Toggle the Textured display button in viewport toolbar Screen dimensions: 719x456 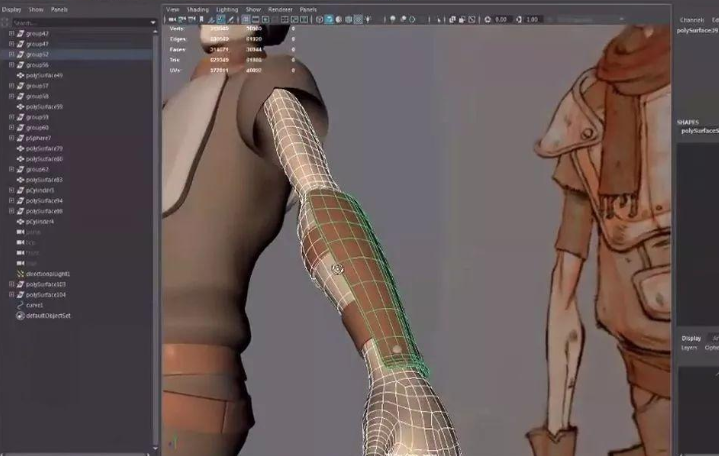[x=358, y=19]
